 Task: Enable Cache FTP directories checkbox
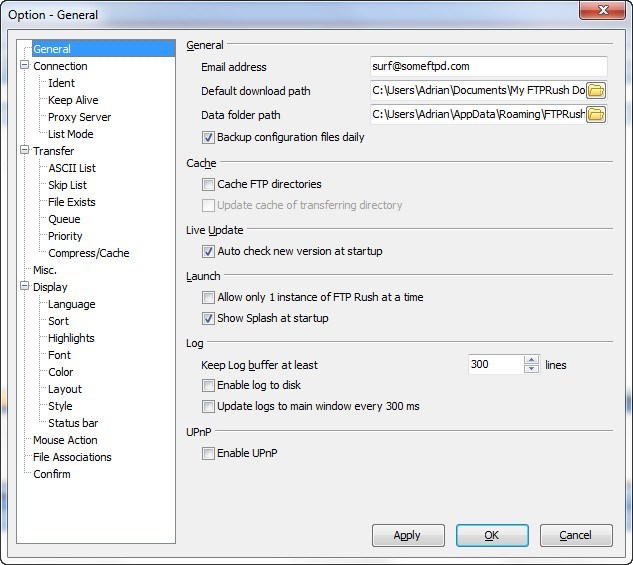pos(209,185)
